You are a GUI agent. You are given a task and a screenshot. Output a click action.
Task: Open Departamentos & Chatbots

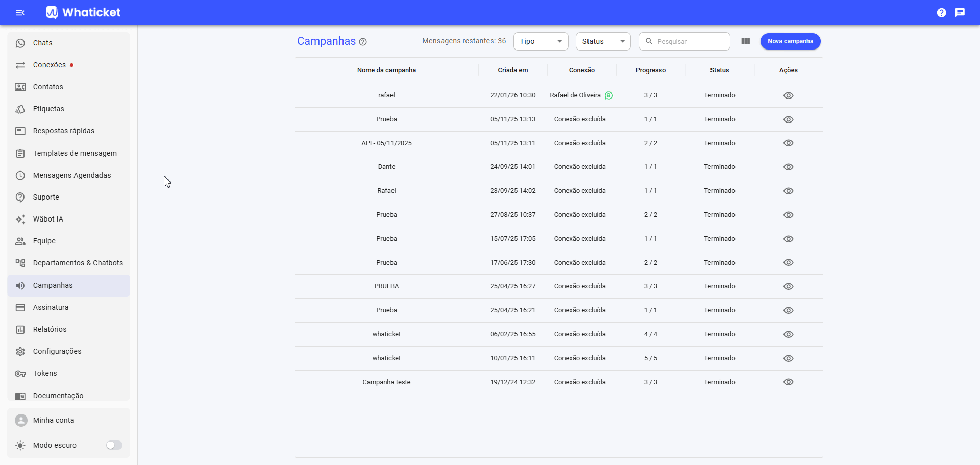[x=68, y=263]
